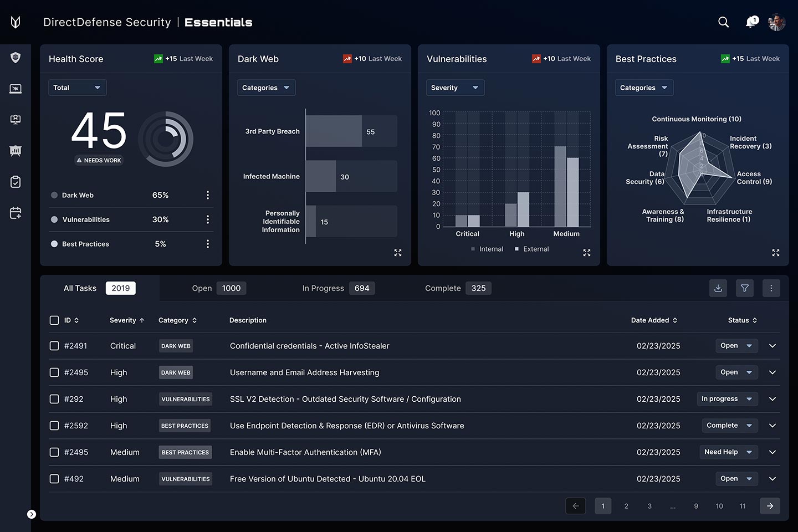Open the calendar add sidebar icon

(x=16, y=213)
